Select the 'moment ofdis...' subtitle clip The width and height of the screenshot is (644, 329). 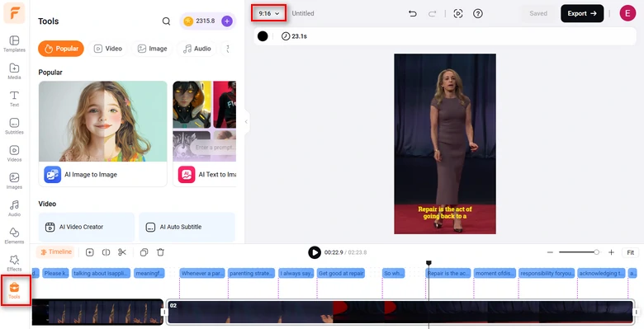(x=495, y=273)
